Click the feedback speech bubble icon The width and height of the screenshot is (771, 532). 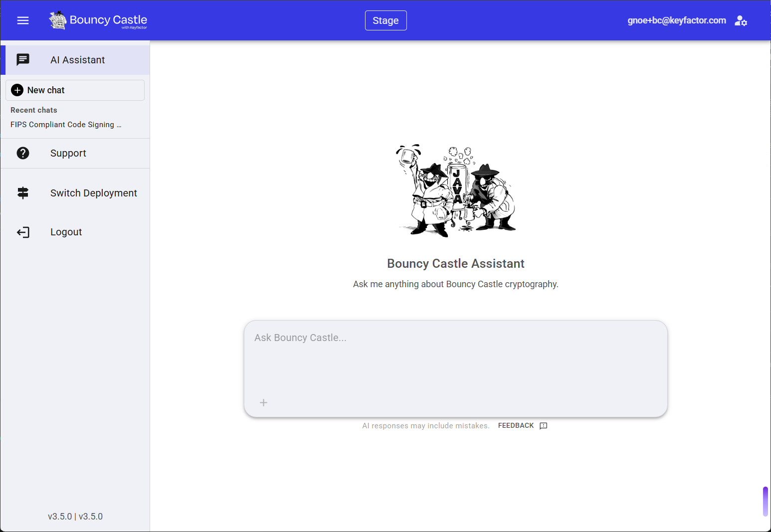point(544,426)
